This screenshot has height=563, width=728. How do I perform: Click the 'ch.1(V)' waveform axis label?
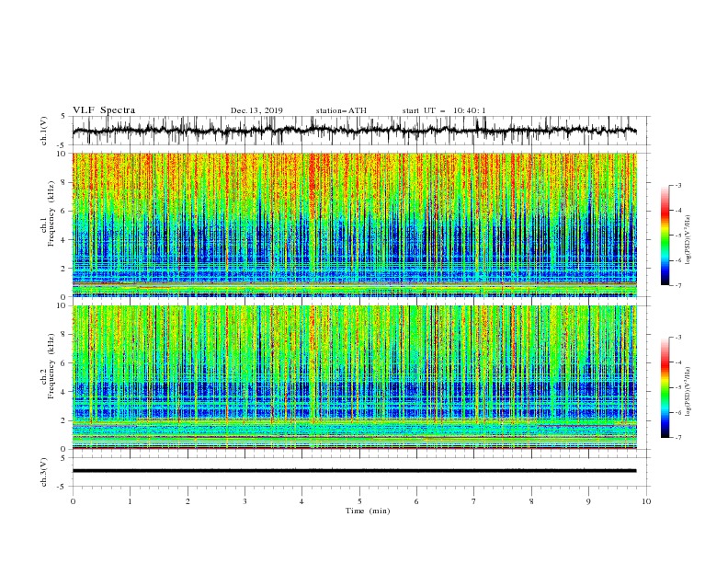[44, 131]
